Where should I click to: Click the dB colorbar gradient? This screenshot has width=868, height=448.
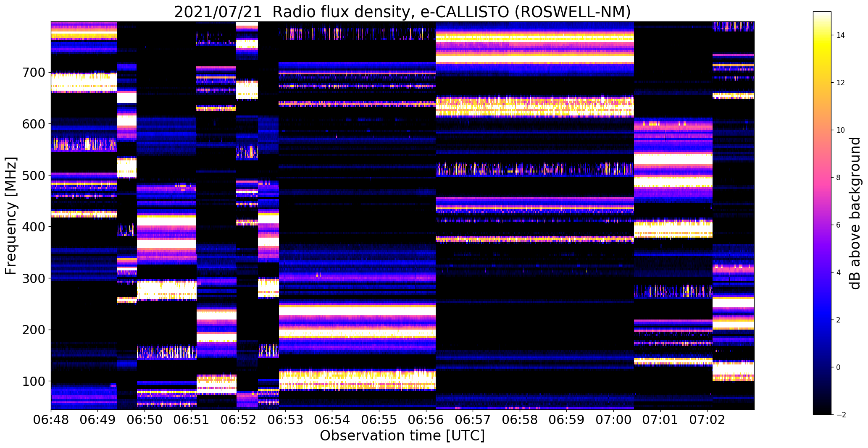point(822,213)
